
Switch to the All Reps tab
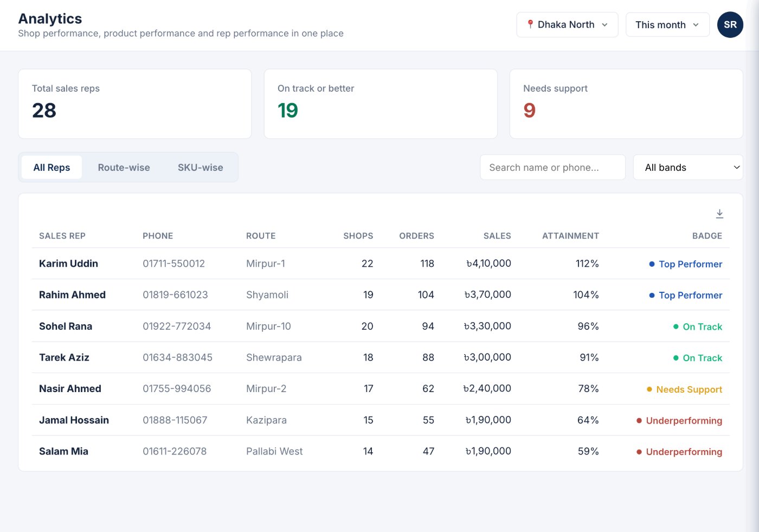pyautogui.click(x=52, y=168)
